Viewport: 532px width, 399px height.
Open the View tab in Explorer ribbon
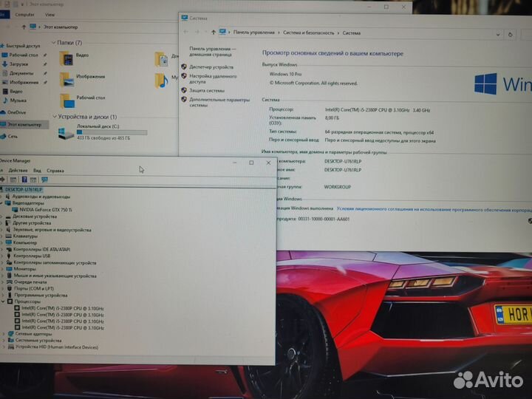(x=50, y=15)
